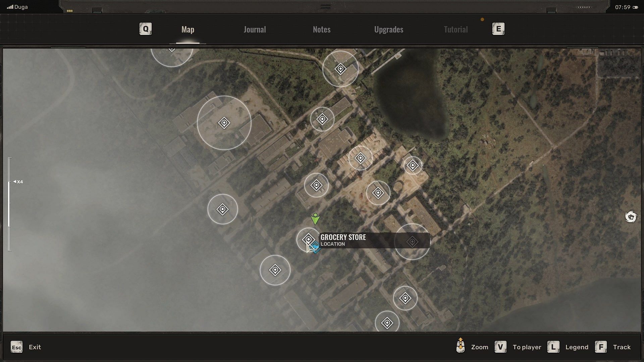Click the Map tab to view map
This screenshot has height=362, width=644.
(x=188, y=29)
